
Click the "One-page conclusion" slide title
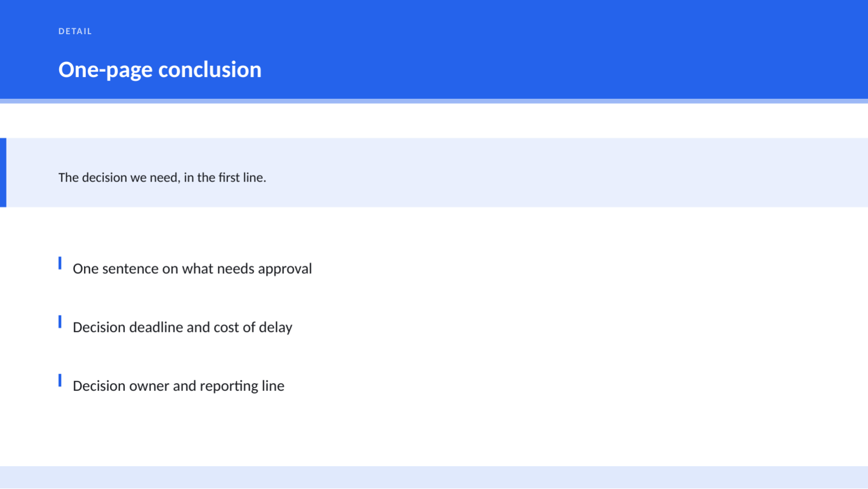point(160,70)
